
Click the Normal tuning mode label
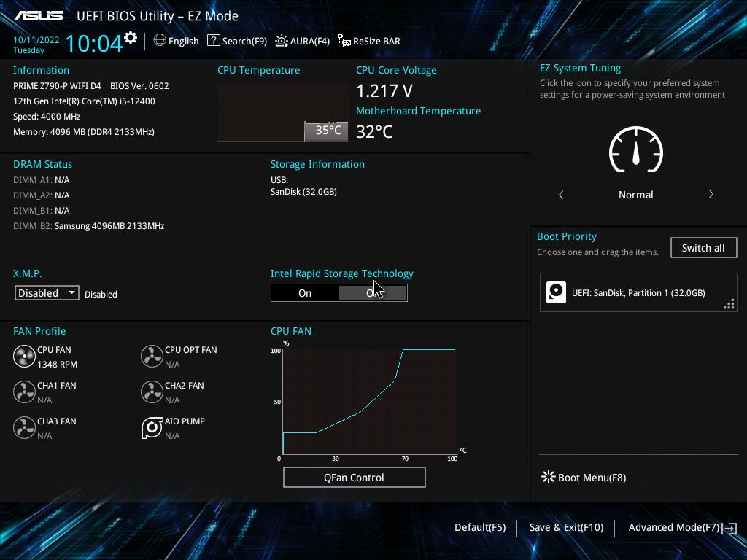tap(635, 194)
